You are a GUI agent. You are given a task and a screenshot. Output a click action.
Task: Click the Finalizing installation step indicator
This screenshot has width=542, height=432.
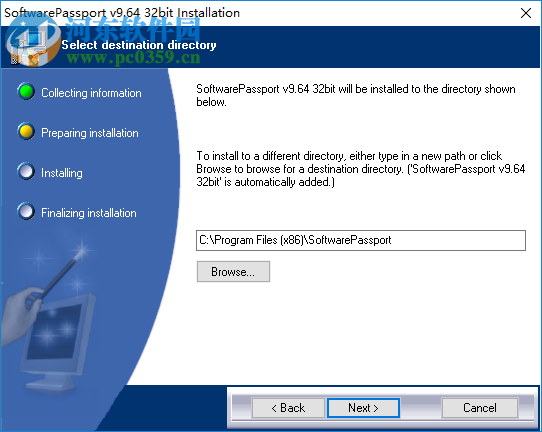pyautogui.click(x=26, y=212)
